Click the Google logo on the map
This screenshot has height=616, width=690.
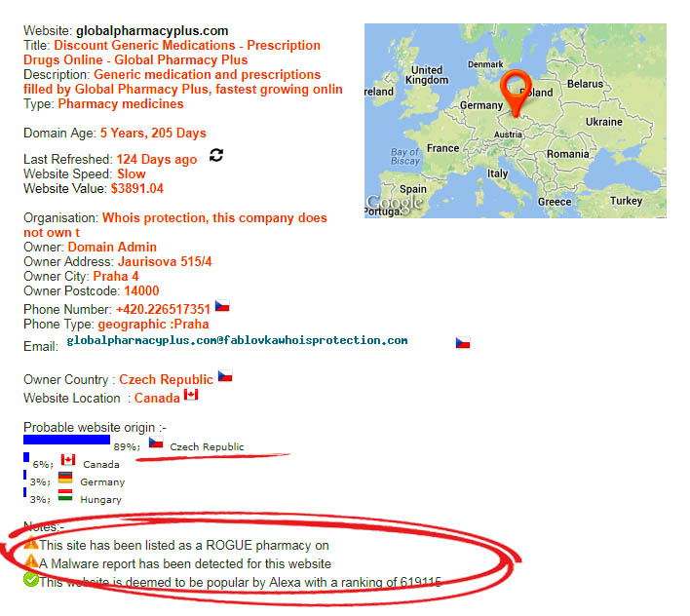pyautogui.click(x=395, y=203)
